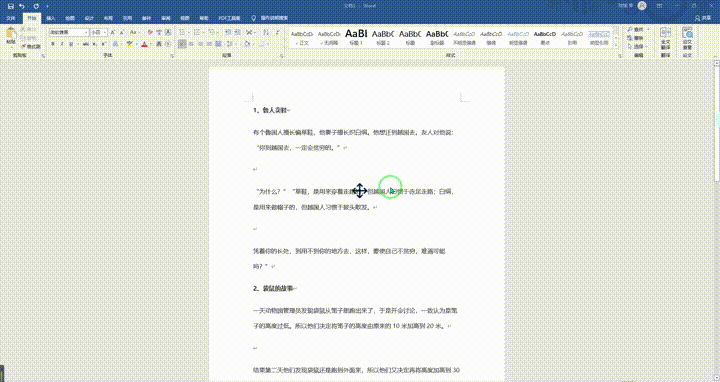Sort paragraphs with the A-Z sort icon

click(266, 33)
